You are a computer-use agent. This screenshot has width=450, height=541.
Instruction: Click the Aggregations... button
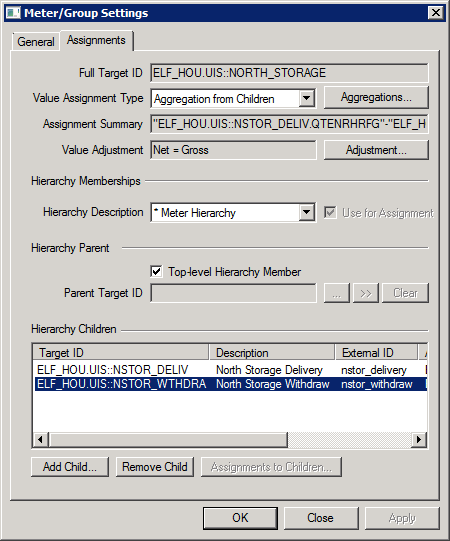pyautogui.click(x=376, y=98)
